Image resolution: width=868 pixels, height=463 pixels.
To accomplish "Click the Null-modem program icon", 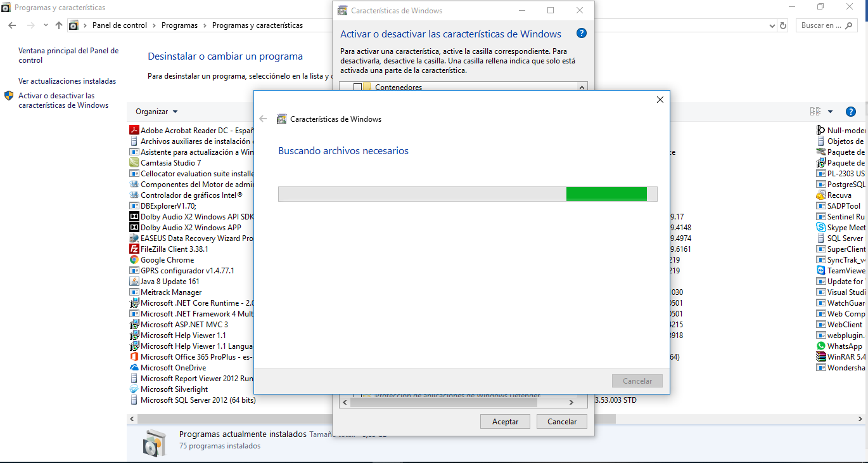I will click(x=821, y=130).
